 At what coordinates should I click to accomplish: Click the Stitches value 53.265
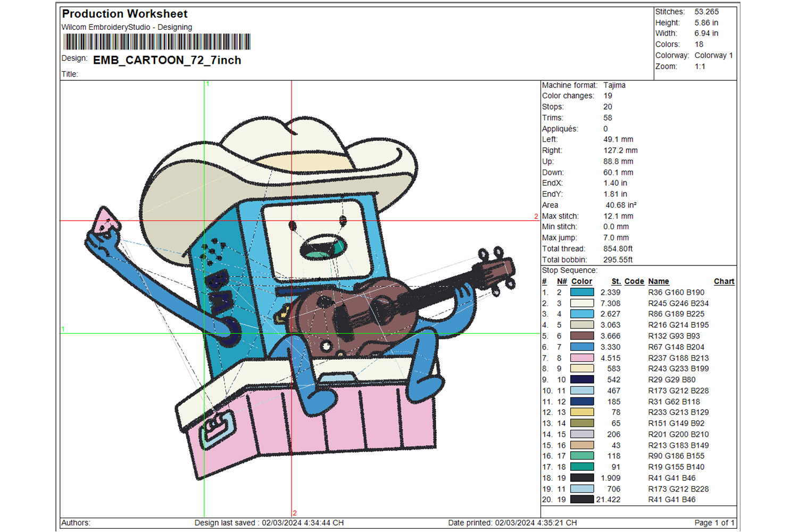(x=706, y=12)
